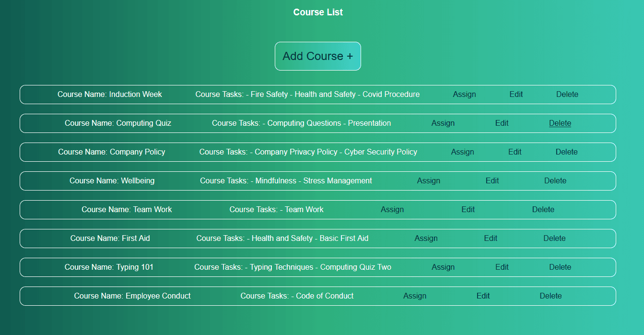This screenshot has width=644, height=335.
Task: Assign the Computing Quiz course
Action: tap(443, 123)
